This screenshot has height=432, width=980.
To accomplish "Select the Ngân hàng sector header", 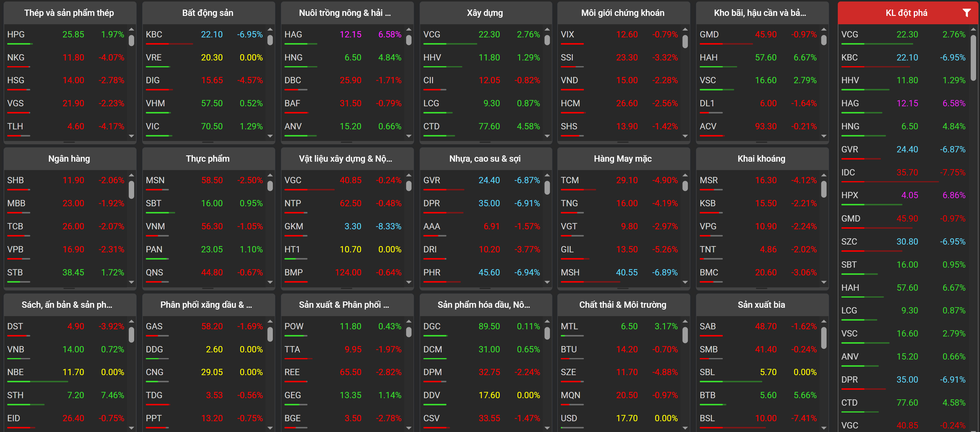I will point(69,159).
